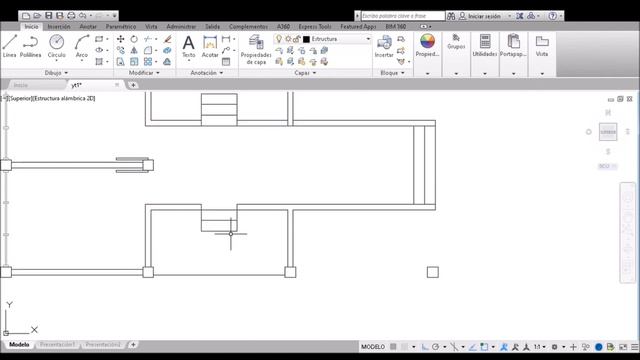Toggle layer freeze sun icon
Viewport: 640px width, 360px height.
(288, 39)
